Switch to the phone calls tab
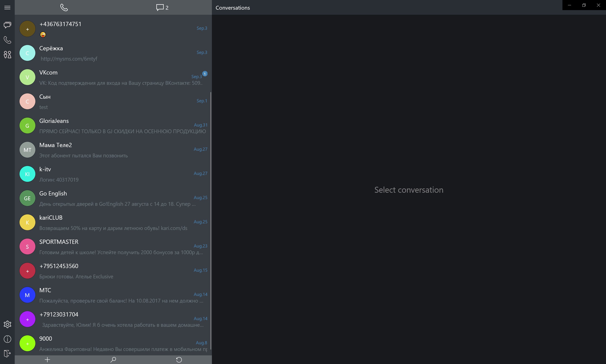 pos(64,7)
